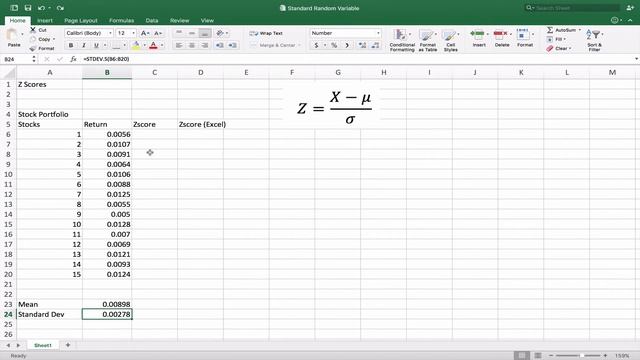Image resolution: width=640 pixels, height=360 pixels.
Task: Open Format as Table gallery
Action: click(427, 40)
